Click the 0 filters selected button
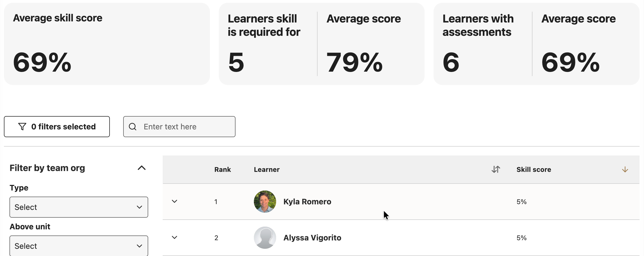This screenshot has width=644, height=256. [x=57, y=127]
